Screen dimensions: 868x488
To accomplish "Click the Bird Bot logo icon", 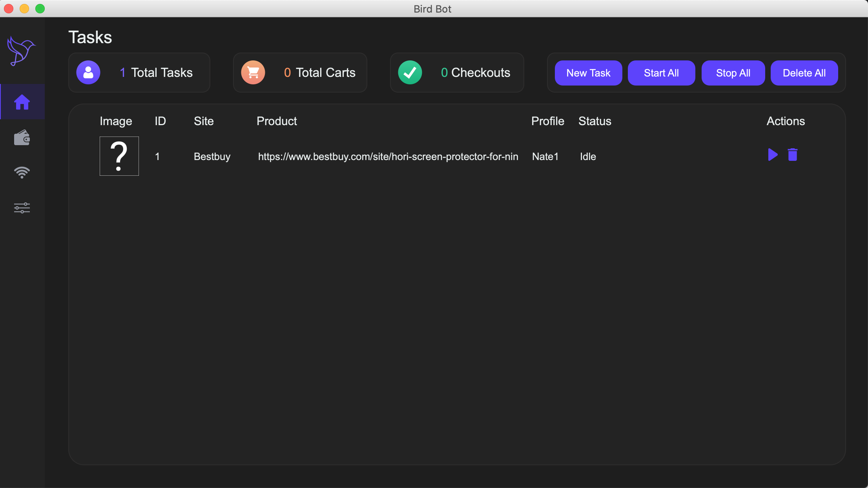I will click(x=22, y=51).
